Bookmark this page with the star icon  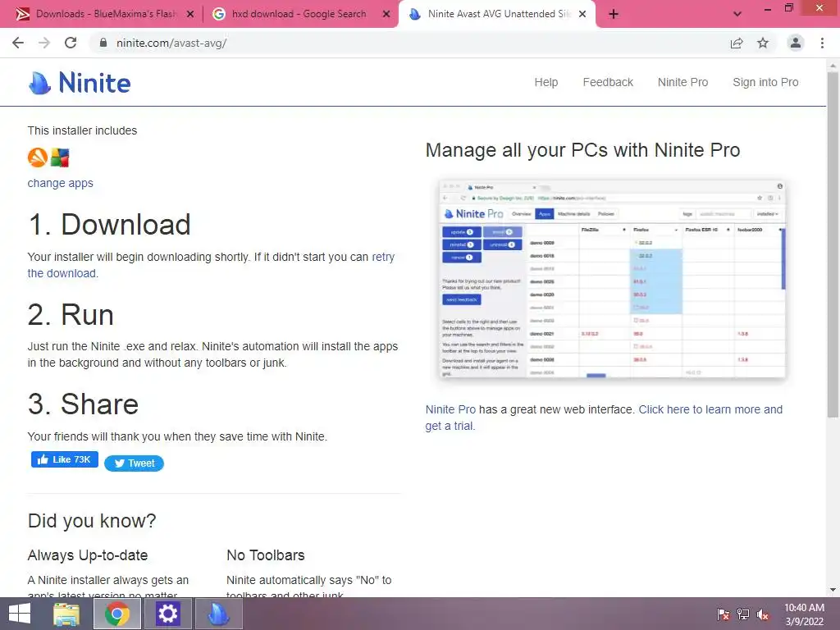tap(763, 43)
